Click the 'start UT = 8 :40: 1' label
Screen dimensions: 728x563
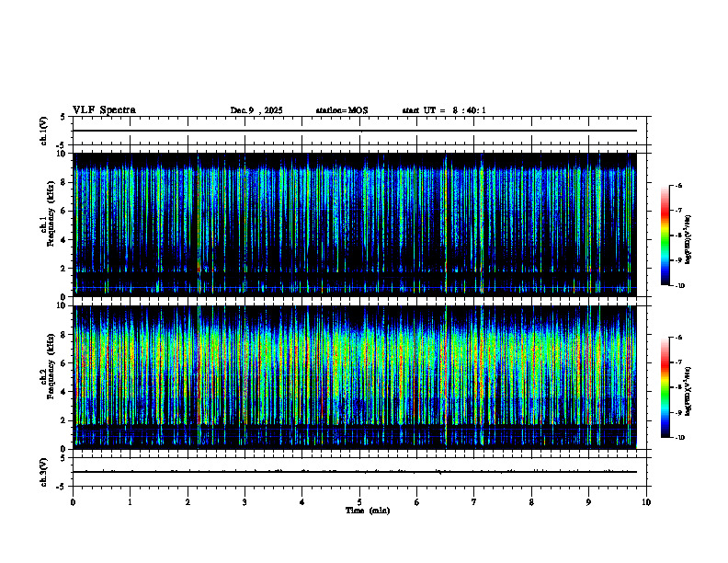(x=444, y=110)
